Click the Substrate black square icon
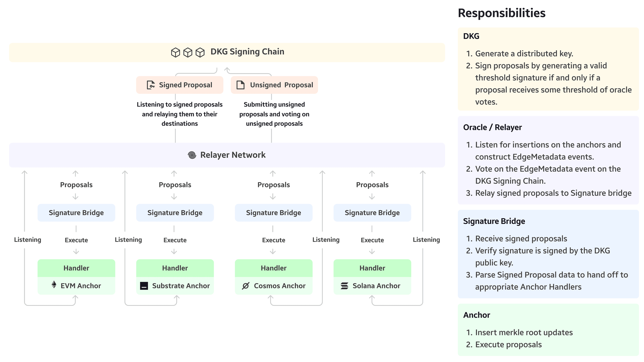Screen dimensions: 644x362 click(x=144, y=286)
